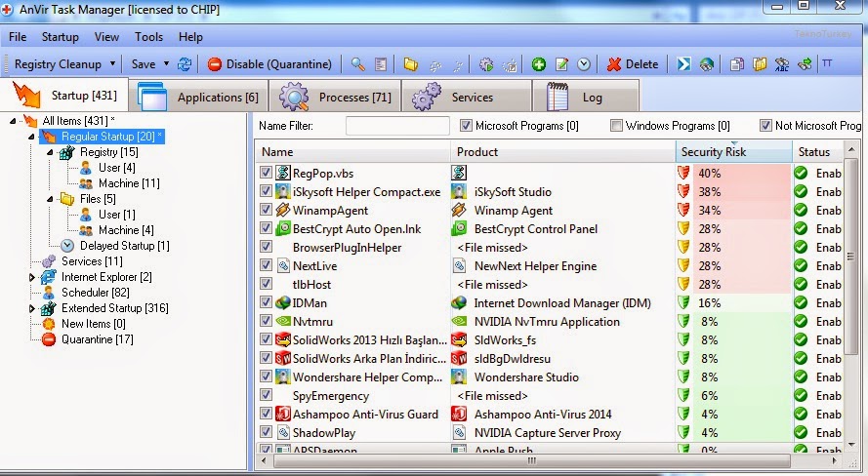Click the edit entry pencil icon
868x476 pixels.
pos(561,64)
